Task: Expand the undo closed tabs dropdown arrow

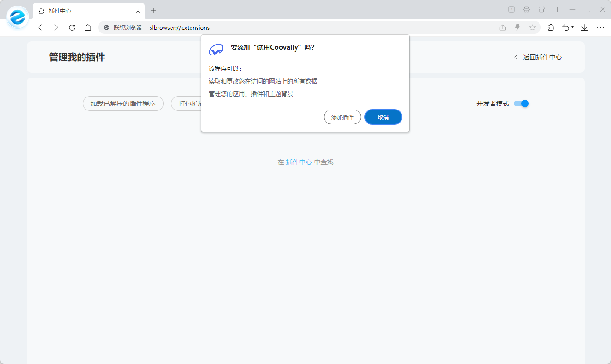Action: [x=572, y=27]
